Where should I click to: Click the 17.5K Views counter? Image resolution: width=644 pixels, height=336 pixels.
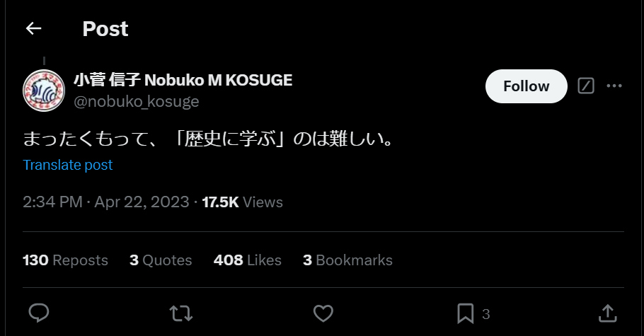coord(242,202)
